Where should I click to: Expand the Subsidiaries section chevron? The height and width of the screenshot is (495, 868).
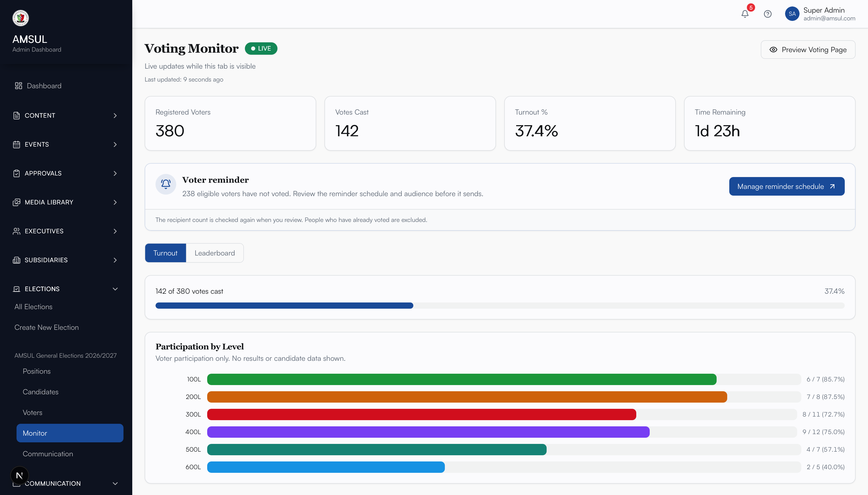115,260
